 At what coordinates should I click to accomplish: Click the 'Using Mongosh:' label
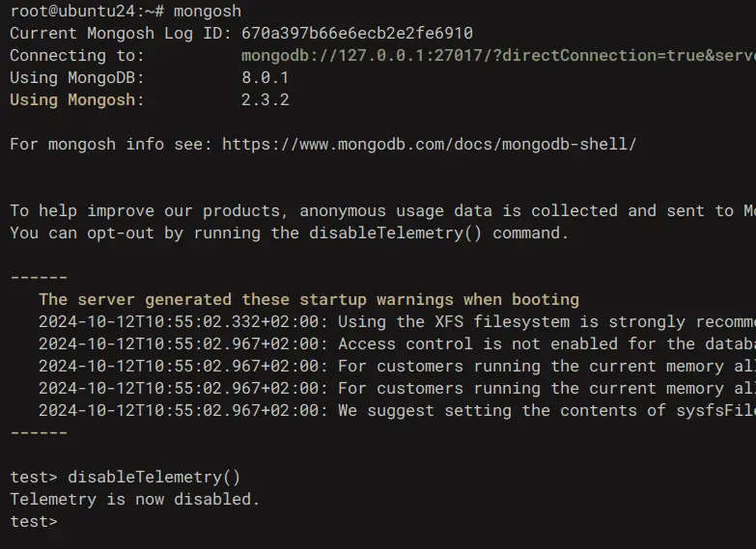coord(77,99)
